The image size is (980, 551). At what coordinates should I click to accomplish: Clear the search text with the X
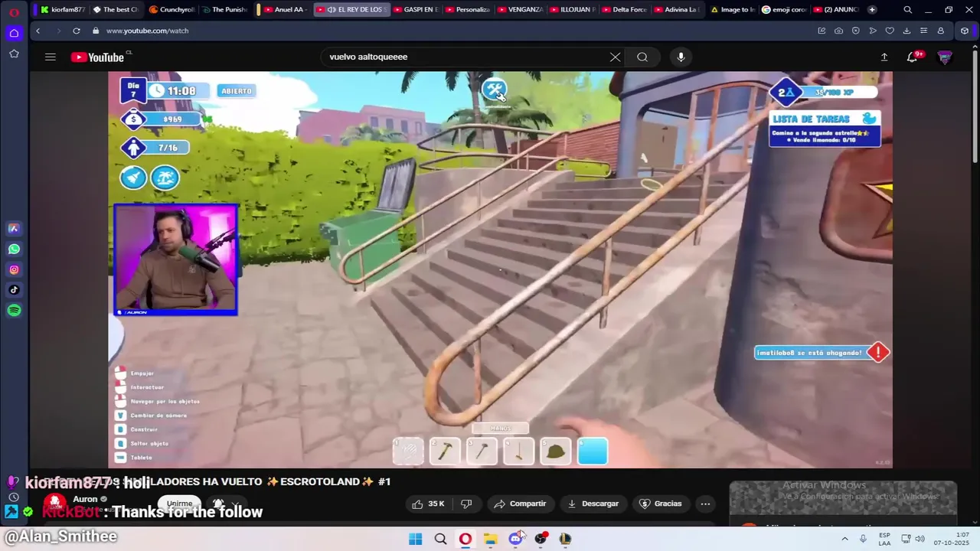pos(615,57)
